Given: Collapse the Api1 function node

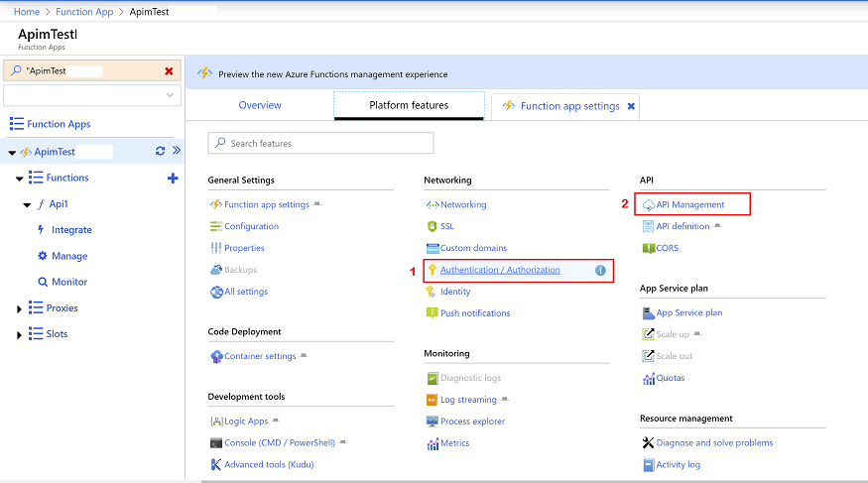Looking at the screenshot, I should click(x=27, y=204).
